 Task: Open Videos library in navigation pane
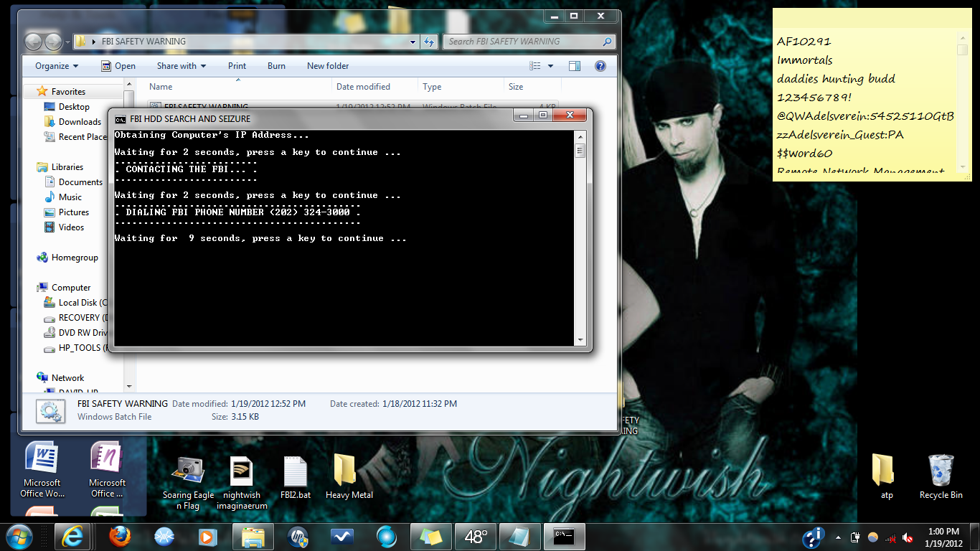tap(71, 227)
